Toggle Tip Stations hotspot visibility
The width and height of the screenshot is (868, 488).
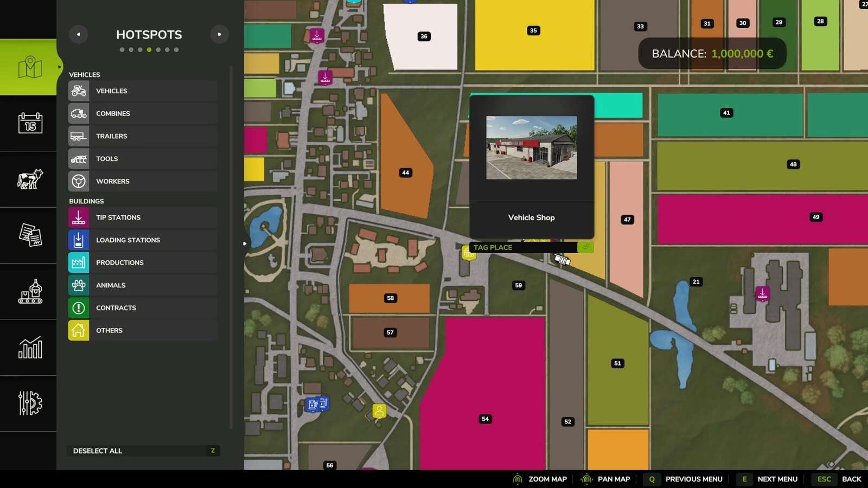tap(143, 217)
